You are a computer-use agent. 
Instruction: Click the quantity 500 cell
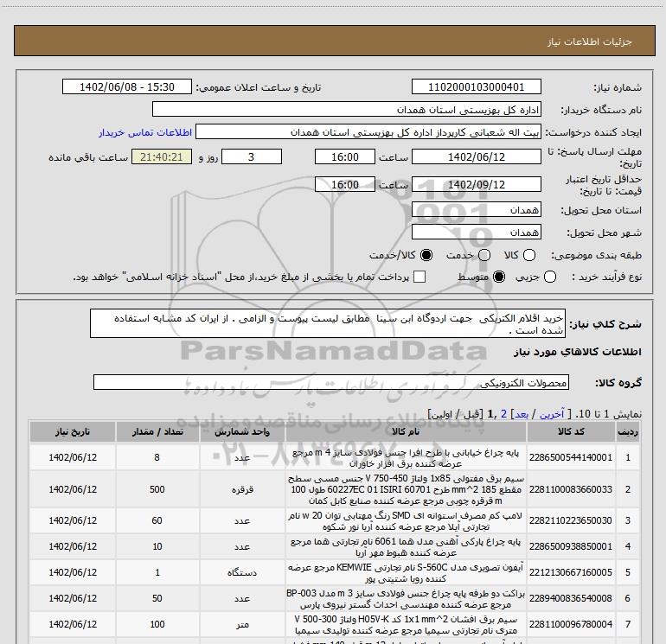click(x=157, y=489)
